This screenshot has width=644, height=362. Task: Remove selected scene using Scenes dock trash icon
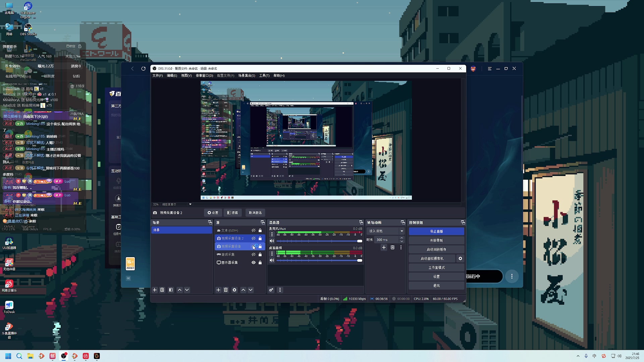162,290
